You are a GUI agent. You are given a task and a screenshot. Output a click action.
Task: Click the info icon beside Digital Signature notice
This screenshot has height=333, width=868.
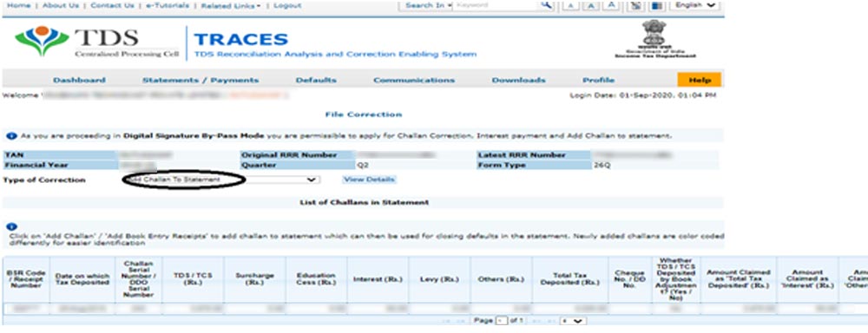click(x=11, y=135)
